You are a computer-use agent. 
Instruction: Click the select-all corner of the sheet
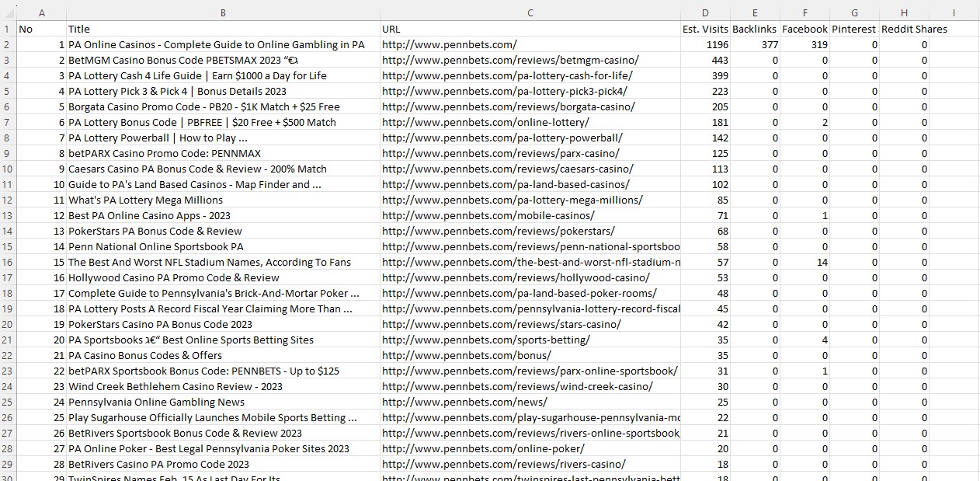pyautogui.click(x=9, y=13)
